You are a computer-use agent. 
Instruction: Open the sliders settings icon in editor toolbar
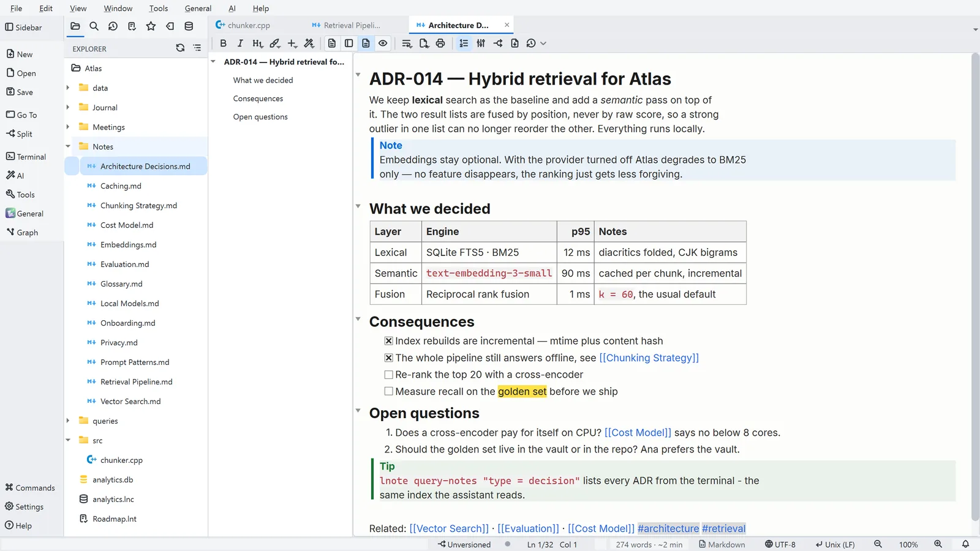(x=481, y=43)
